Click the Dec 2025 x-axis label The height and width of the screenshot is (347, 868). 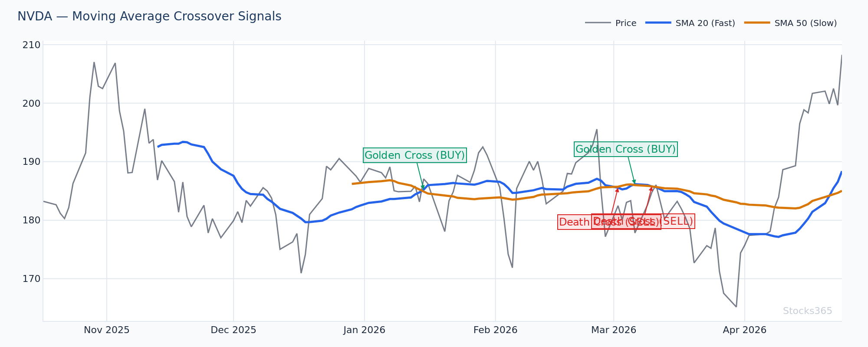[233, 330]
